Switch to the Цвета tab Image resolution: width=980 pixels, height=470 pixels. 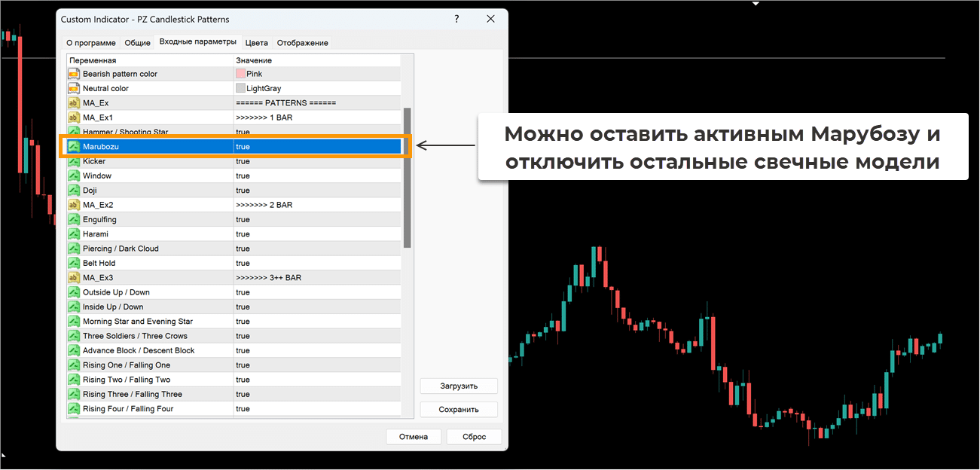point(256,43)
